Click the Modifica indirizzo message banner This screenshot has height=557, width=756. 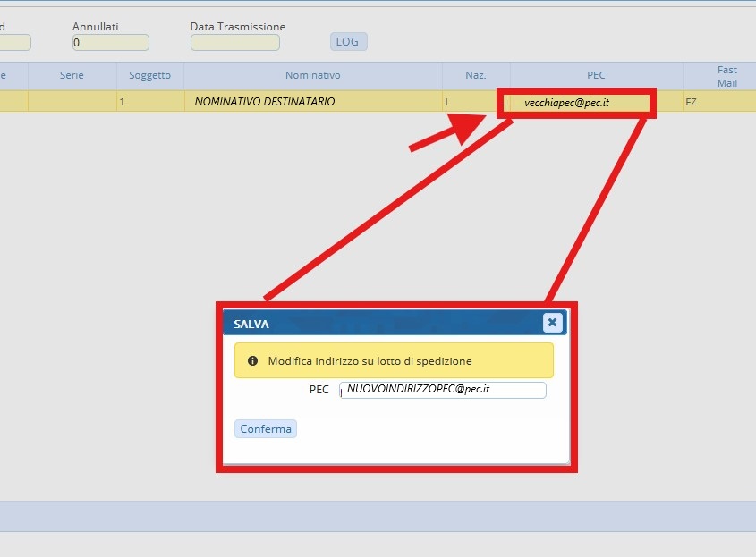coord(394,361)
